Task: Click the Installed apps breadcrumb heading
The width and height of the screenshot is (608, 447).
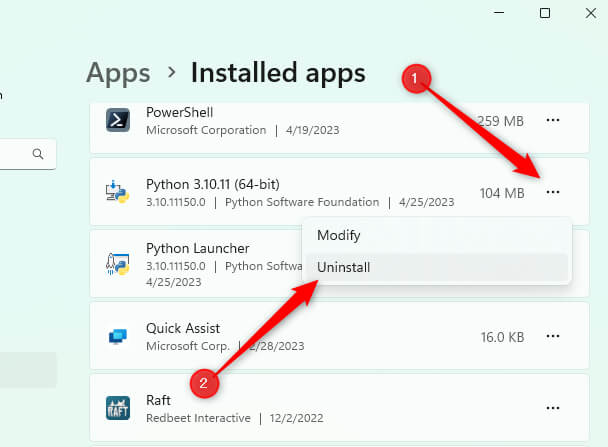Action: pyautogui.click(x=278, y=73)
